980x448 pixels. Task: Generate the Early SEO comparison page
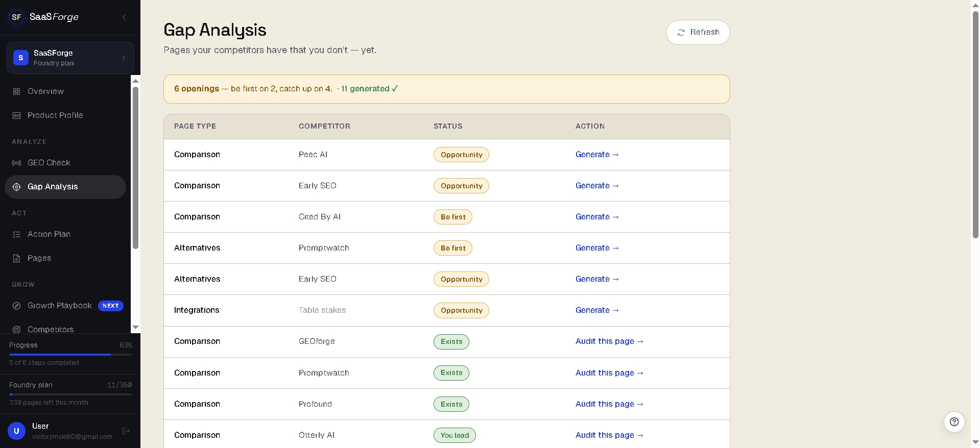[597, 186]
